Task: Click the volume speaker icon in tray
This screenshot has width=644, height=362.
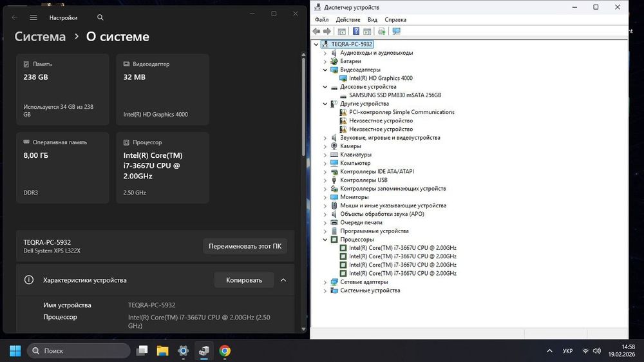Action: (x=597, y=351)
